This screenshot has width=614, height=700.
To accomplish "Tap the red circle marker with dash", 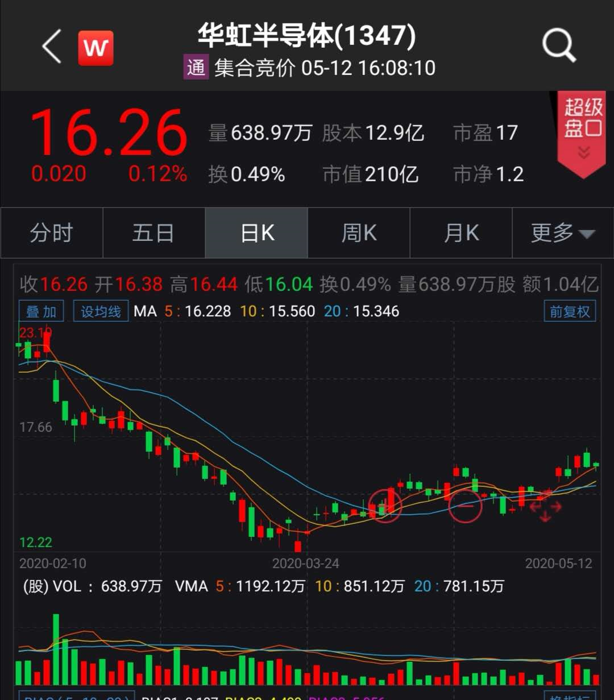I will pos(465,505).
